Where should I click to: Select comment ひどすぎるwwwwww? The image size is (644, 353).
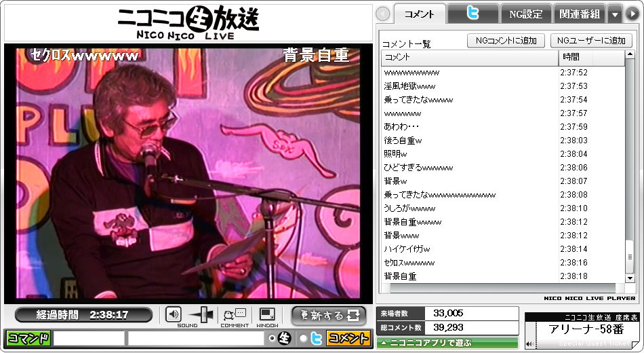click(503, 168)
